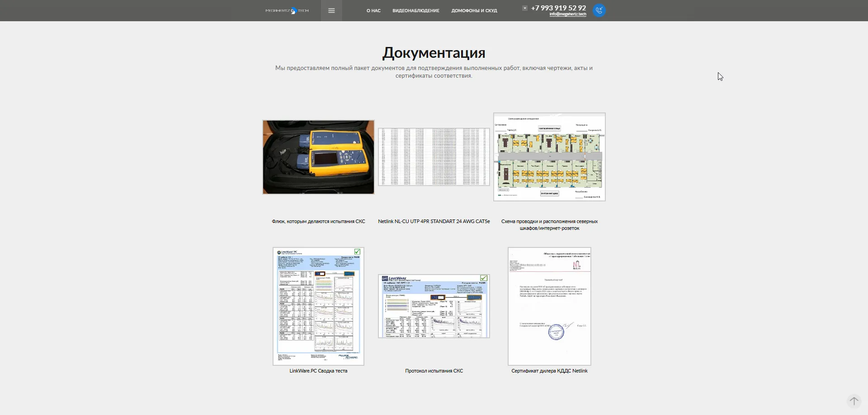
Task: Call the +7 993 919 52 92 number
Action: (558, 8)
